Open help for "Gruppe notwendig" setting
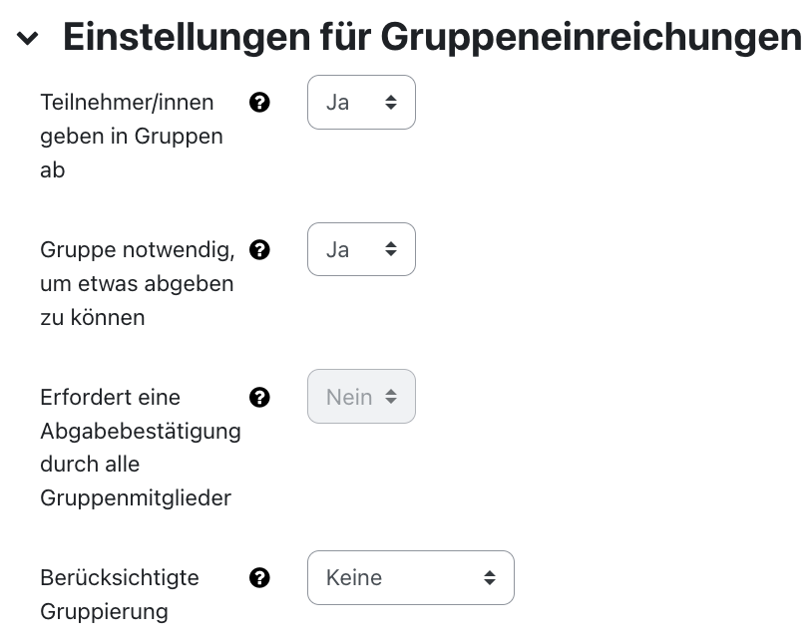The height and width of the screenshot is (644, 812). [x=259, y=250]
